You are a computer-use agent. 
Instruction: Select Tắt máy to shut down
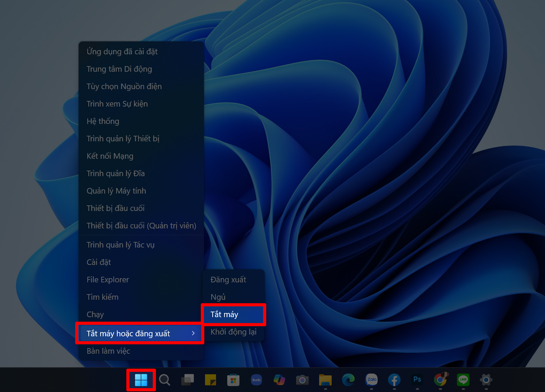pos(224,314)
